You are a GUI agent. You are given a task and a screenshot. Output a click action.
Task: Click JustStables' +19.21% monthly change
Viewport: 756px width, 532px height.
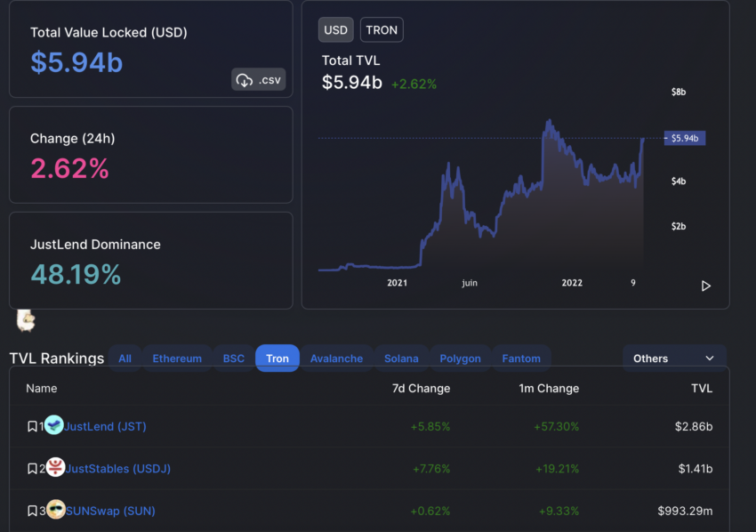click(x=557, y=468)
